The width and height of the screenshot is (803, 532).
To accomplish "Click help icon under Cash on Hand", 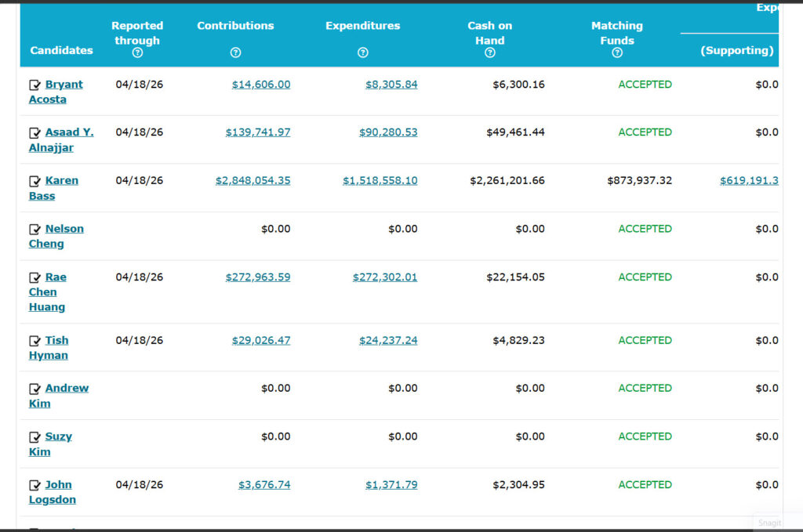I will tap(490, 52).
